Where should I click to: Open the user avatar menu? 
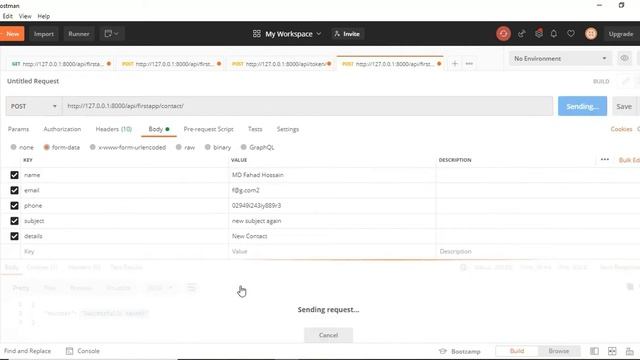tap(591, 33)
